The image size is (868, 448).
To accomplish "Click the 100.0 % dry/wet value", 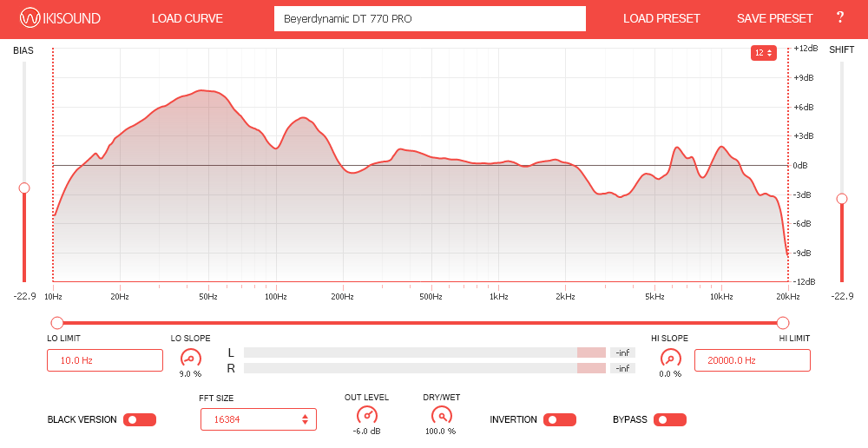I will pos(441,432).
